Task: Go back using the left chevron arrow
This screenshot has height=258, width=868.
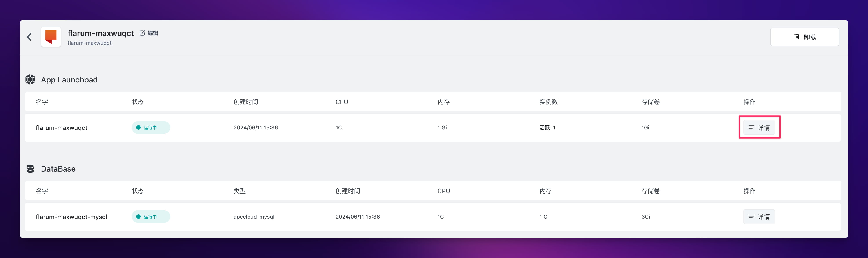Action: pyautogui.click(x=29, y=37)
